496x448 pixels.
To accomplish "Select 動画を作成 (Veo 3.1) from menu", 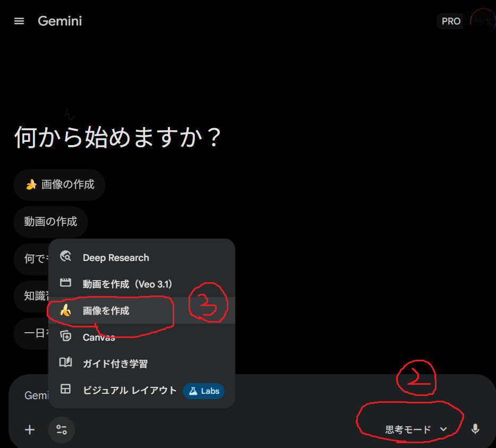I will click(127, 284).
